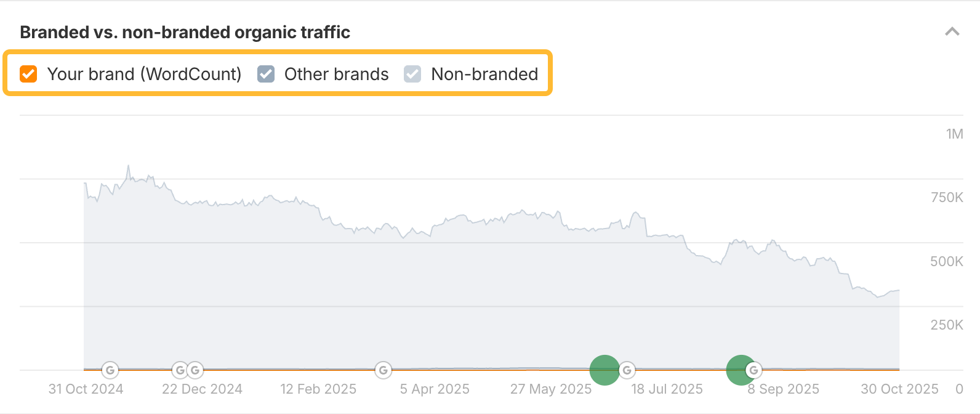Open the Google update marker before 5 Apr 2025
Image resolution: width=980 pixels, height=414 pixels.
[x=383, y=370]
